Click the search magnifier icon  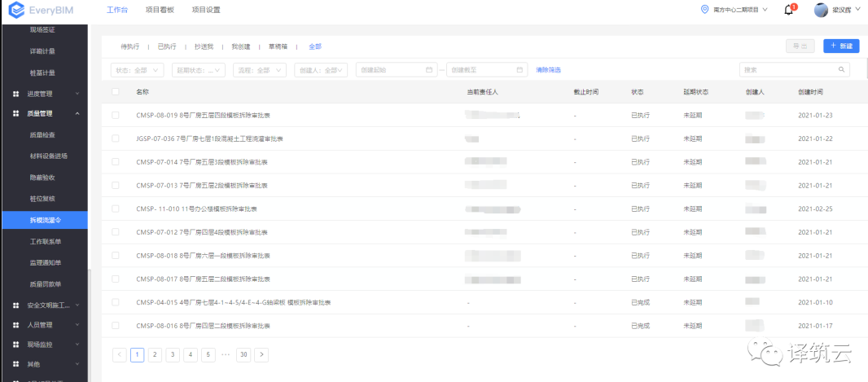tap(841, 70)
